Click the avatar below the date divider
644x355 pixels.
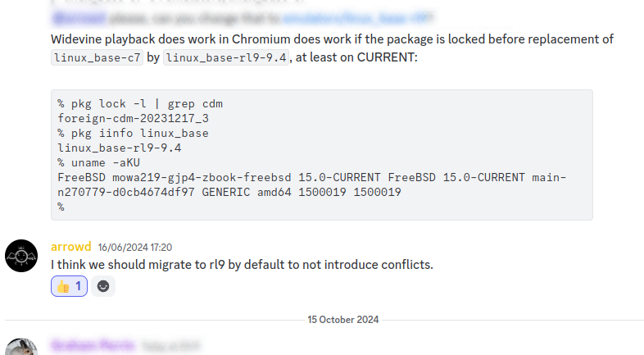21,348
